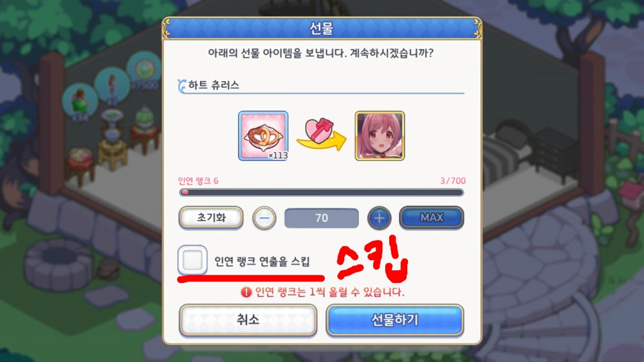Click the bond rank progress bar
This screenshot has width=644, height=362.
tap(321, 192)
